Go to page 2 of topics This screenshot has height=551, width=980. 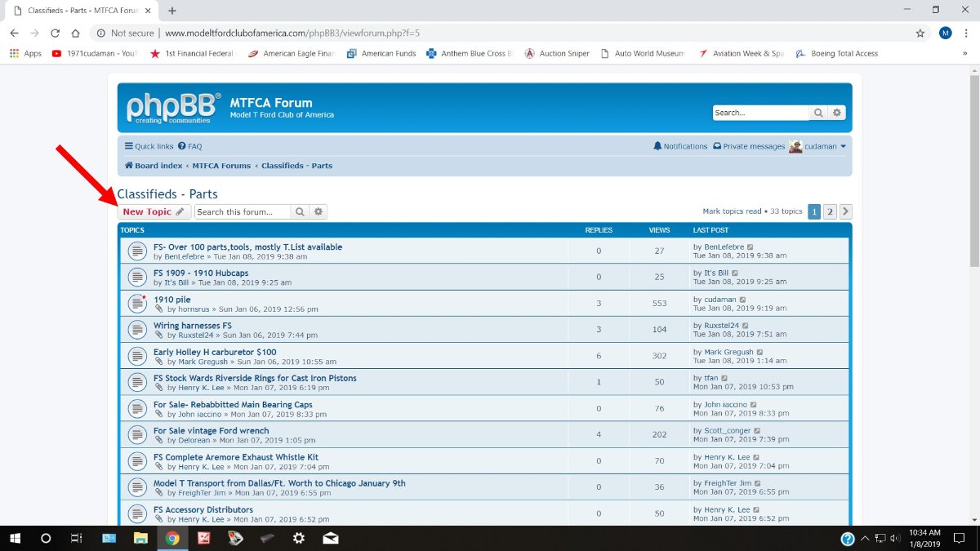tap(830, 212)
